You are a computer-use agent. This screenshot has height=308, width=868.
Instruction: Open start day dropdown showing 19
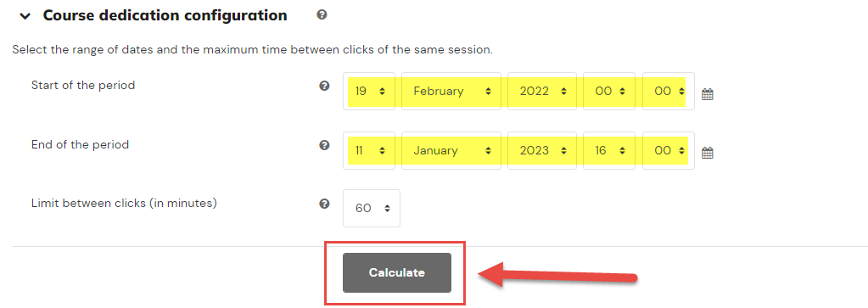[x=369, y=92]
